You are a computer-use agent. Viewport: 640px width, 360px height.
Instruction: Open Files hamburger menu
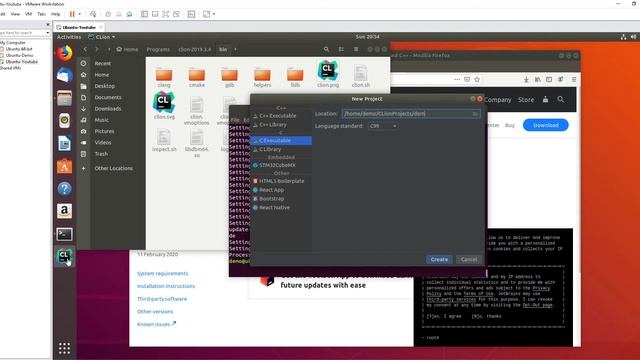pos(356,49)
